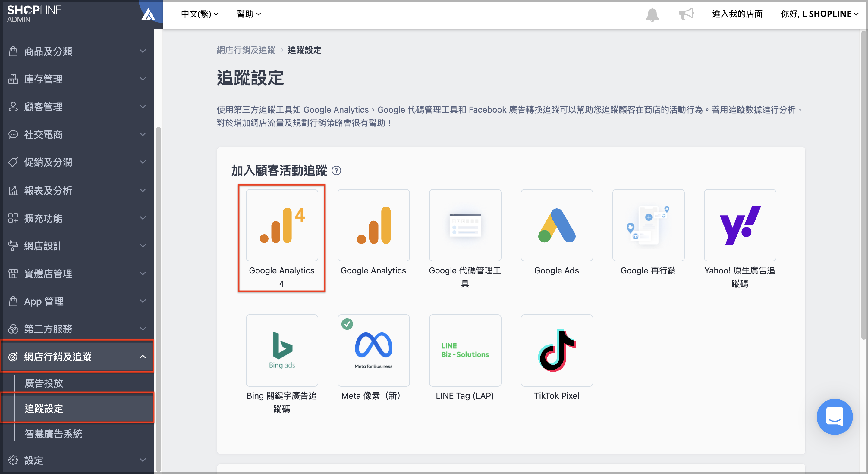
Task: Click the shopping bag icon for 商品及分類
Action: (13, 51)
